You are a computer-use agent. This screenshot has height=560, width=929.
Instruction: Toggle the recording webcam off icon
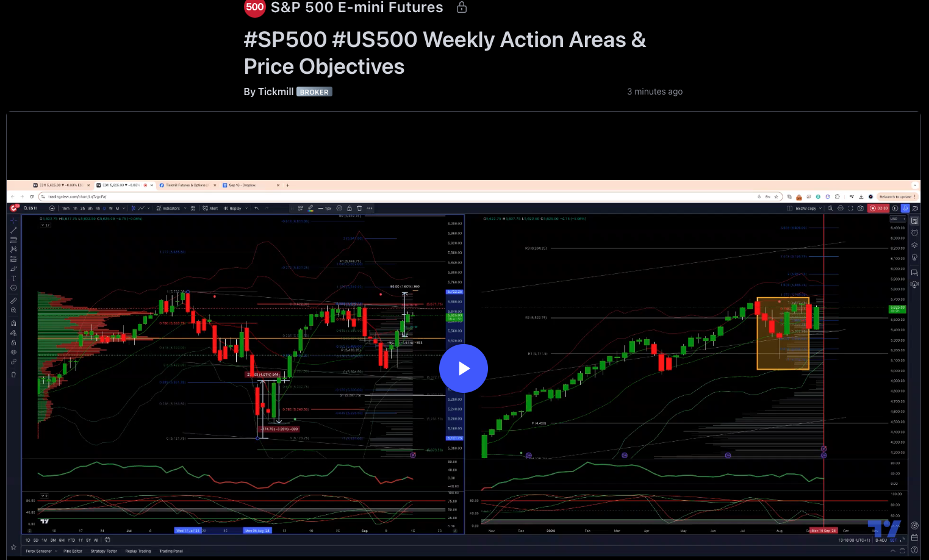[x=915, y=208]
